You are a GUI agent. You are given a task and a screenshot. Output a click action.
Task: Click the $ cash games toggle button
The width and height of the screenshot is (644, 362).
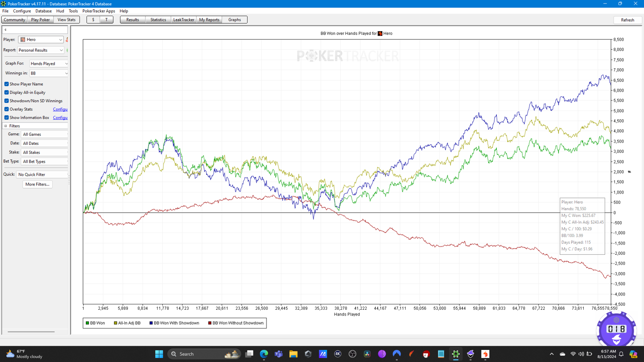(93, 20)
